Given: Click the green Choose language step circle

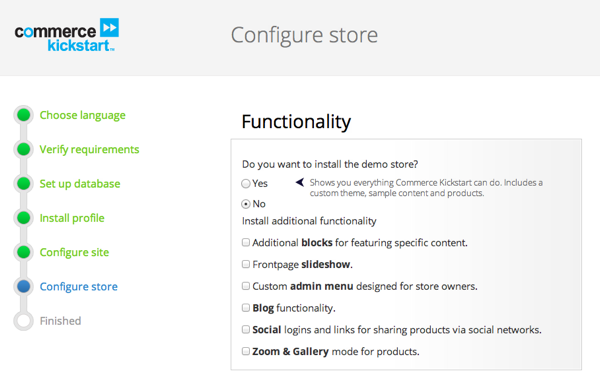Looking at the screenshot, I should (24, 115).
